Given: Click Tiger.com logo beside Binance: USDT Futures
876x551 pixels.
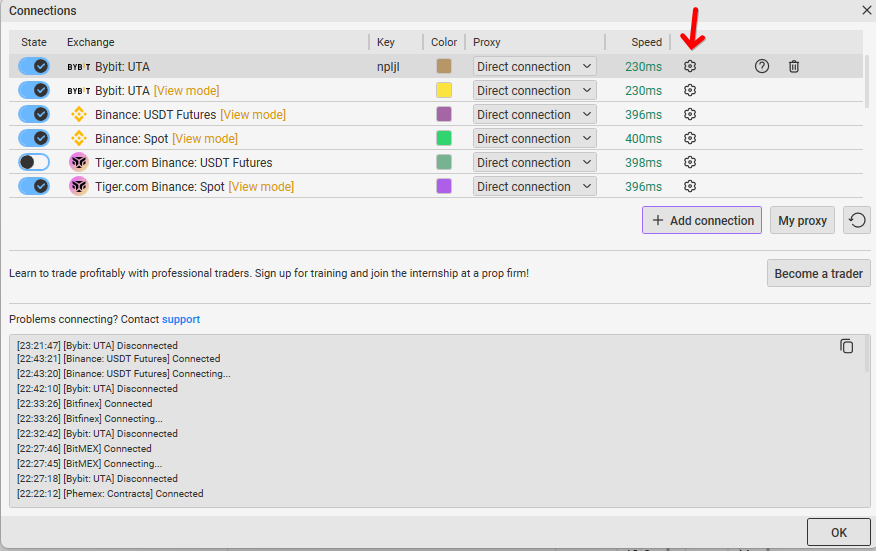Looking at the screenshot, I should click(79, 163).
